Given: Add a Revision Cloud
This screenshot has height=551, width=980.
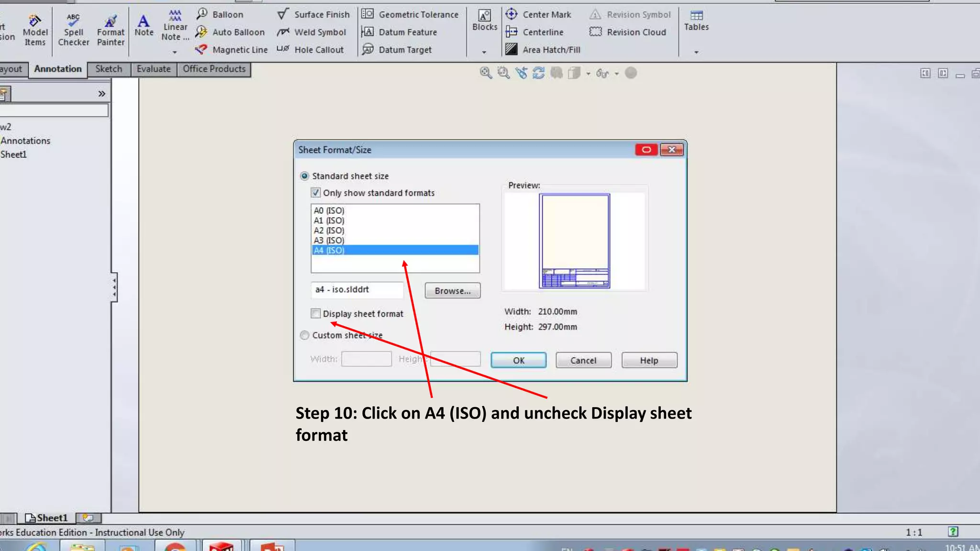Looking at the screenshot, I should [x=627, y=32].
